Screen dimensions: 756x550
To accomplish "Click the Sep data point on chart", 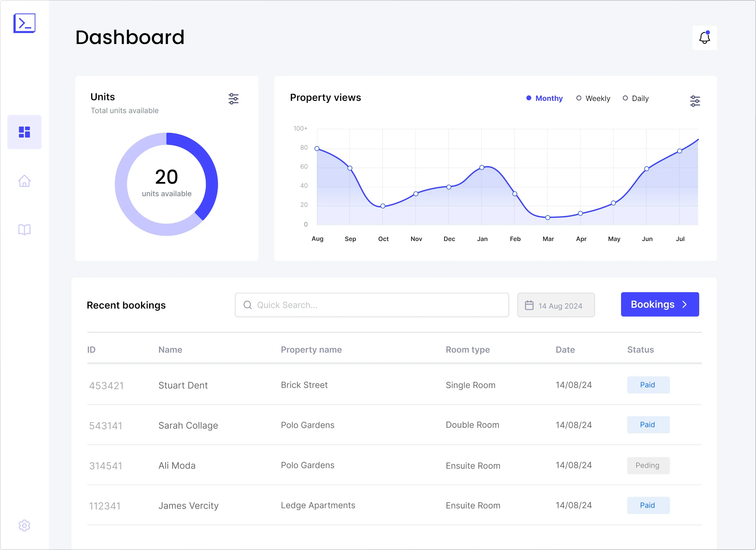I will [x=350, y=168].
